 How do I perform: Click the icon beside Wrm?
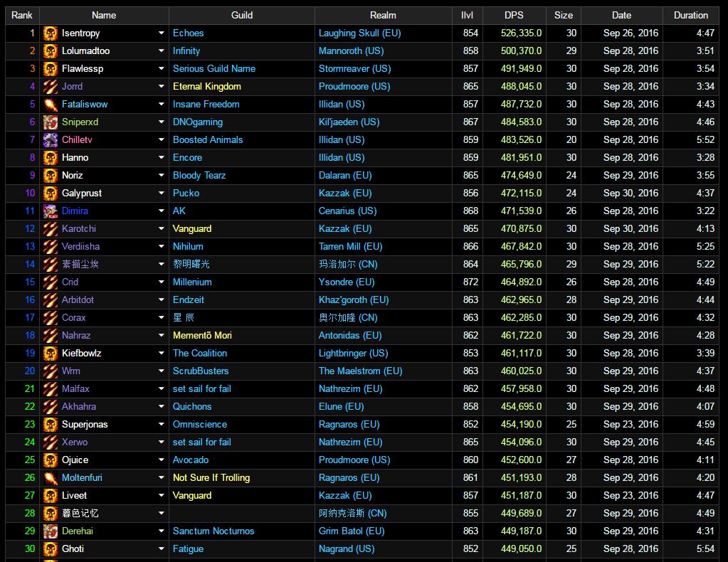(x=50, y=371)
